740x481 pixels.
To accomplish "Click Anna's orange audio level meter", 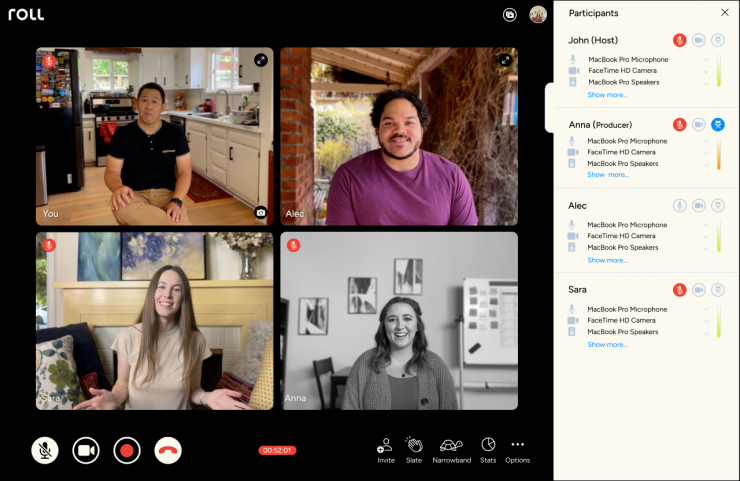I will pyautogui.click(x=718, y=153).
